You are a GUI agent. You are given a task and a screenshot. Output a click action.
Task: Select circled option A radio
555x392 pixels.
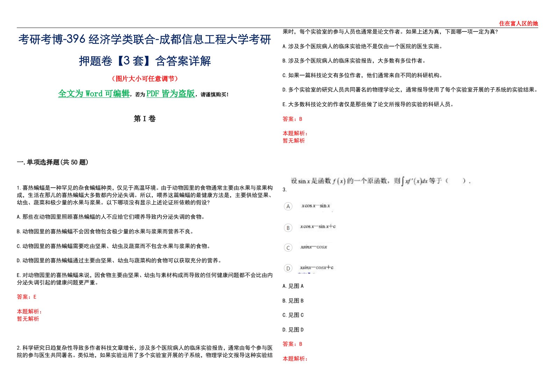click(288, 206)
